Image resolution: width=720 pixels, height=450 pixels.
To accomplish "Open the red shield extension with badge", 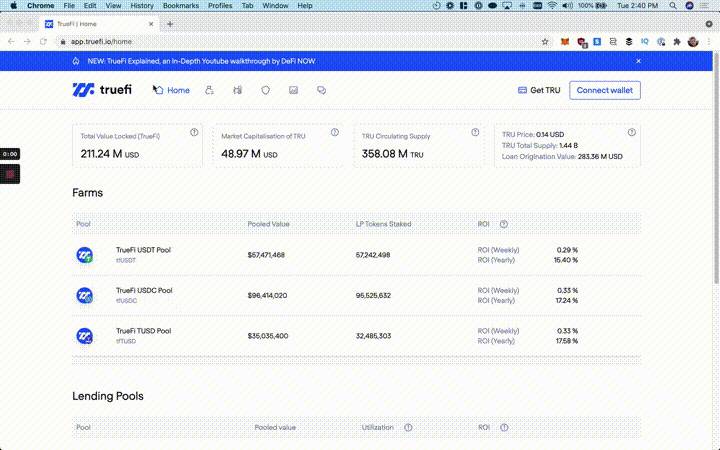I will pyautogui.click(x=582, y=42).
